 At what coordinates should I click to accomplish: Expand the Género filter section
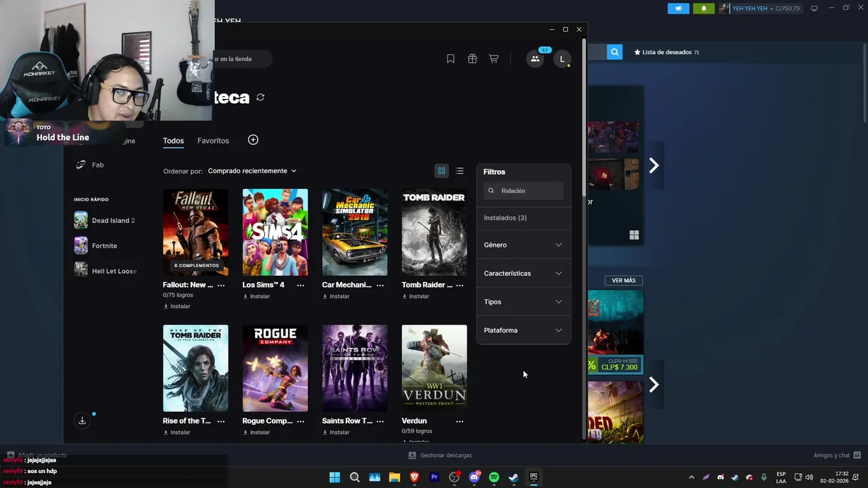click(523, 245)
